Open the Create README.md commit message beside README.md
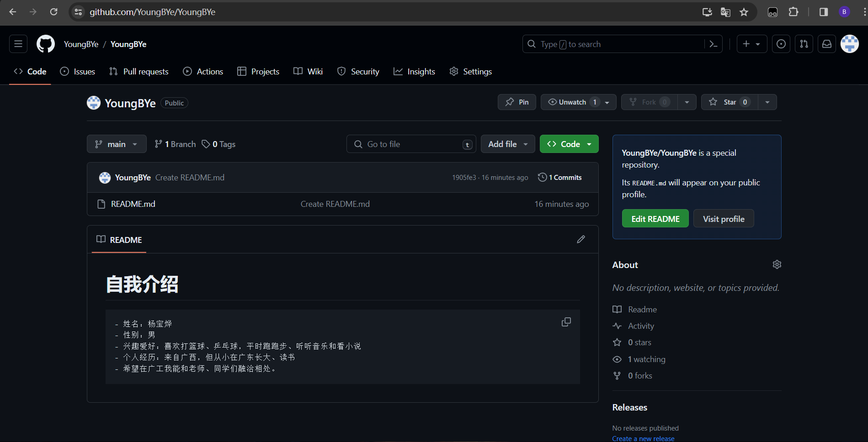 [335, 204]
